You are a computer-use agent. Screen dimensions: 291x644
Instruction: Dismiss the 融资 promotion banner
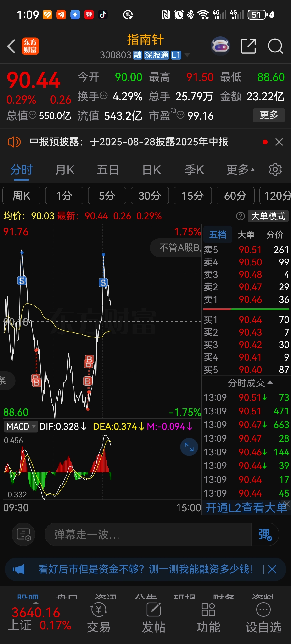pos(272,569)
